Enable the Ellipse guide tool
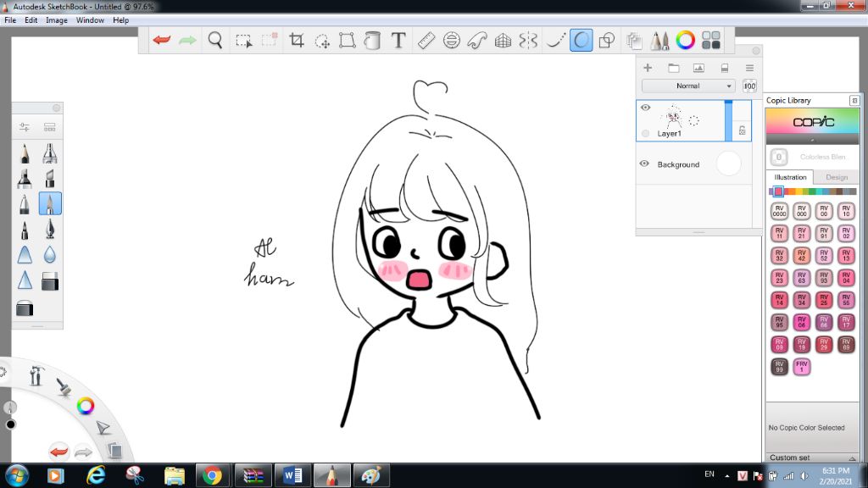The image size is (868, 488). pyautogui.click(x=452, y=41)
